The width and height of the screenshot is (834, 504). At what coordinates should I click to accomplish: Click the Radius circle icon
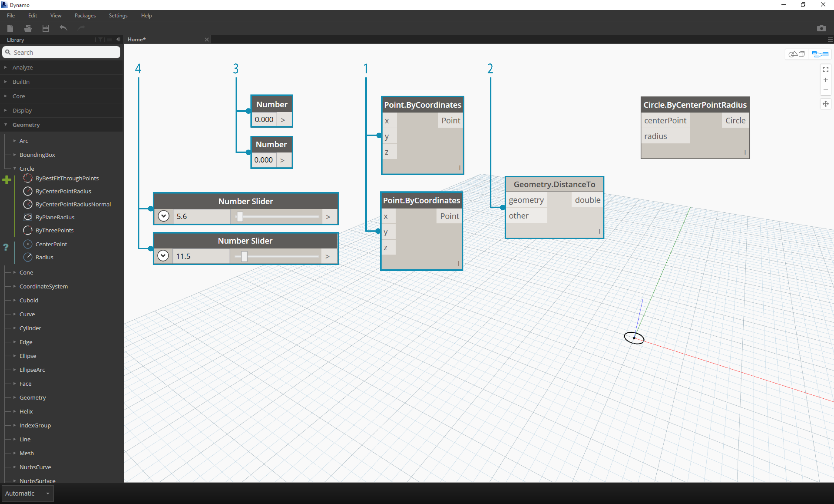[x=28, y=257]
